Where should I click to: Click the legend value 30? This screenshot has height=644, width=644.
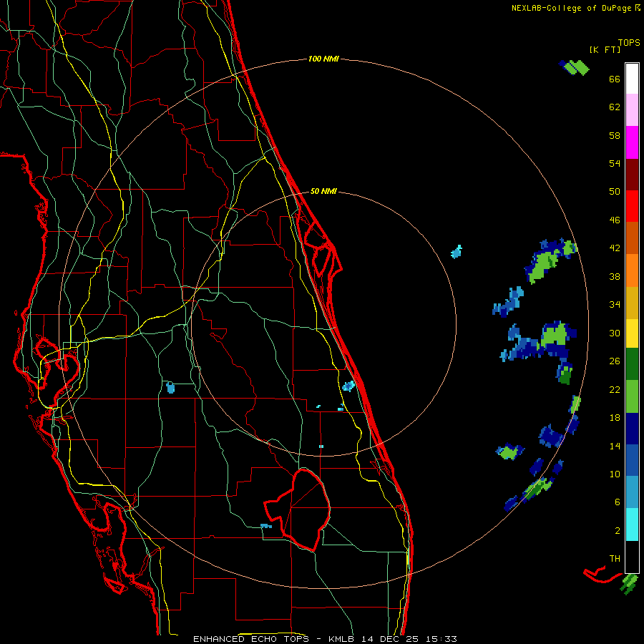pos(615,333)
